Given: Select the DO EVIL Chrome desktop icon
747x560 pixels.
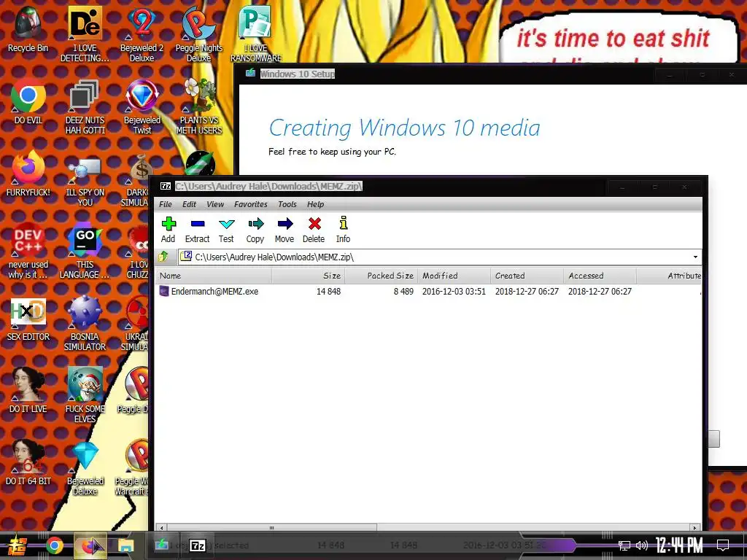Looking at the screenshot, I should pos(28,102).
